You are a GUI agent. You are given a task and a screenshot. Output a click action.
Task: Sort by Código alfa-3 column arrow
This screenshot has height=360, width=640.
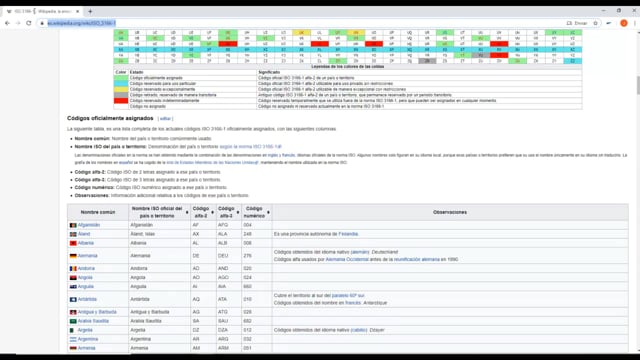pyautogui.click(x=238, y=212)
